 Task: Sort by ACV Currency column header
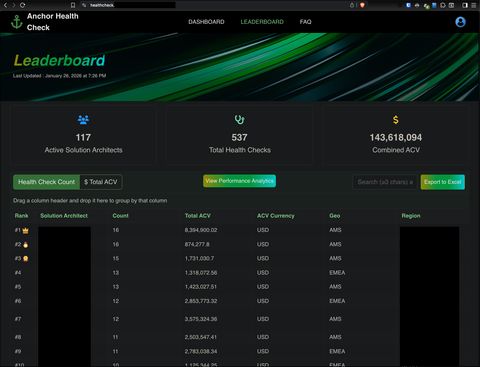[x=276, y=216]
